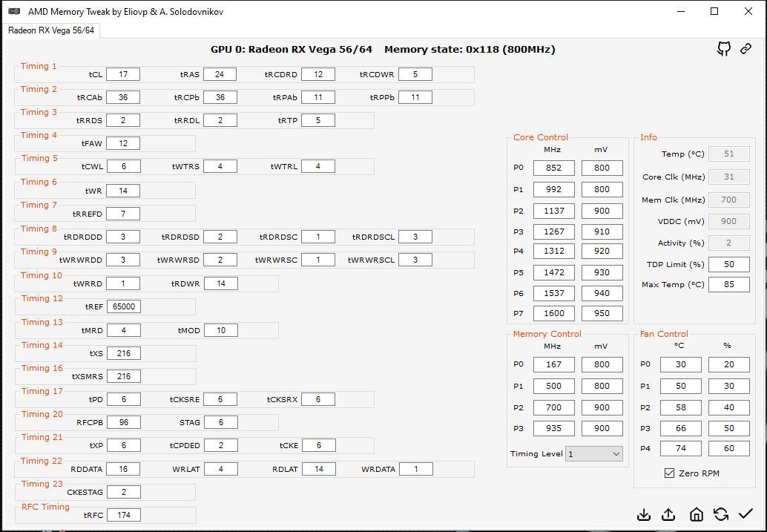The height and width of the screenshot is (532, 767).
Task: Click Core Control P3 mV field showing 910
Action: point(602,231)
